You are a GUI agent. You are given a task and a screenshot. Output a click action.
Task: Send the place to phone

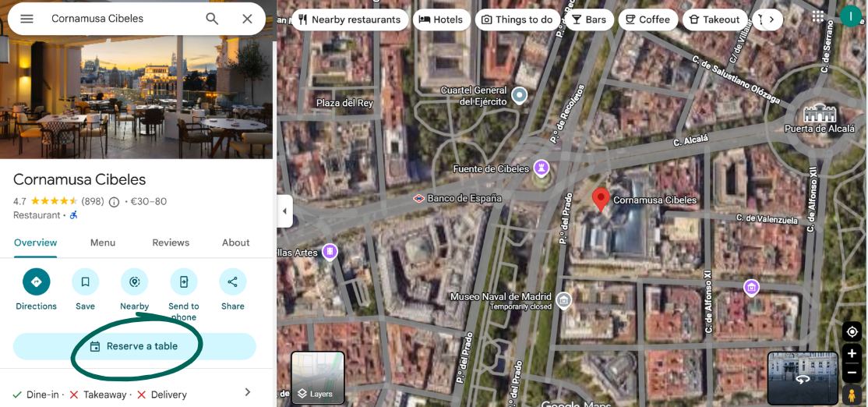(184, 281)
